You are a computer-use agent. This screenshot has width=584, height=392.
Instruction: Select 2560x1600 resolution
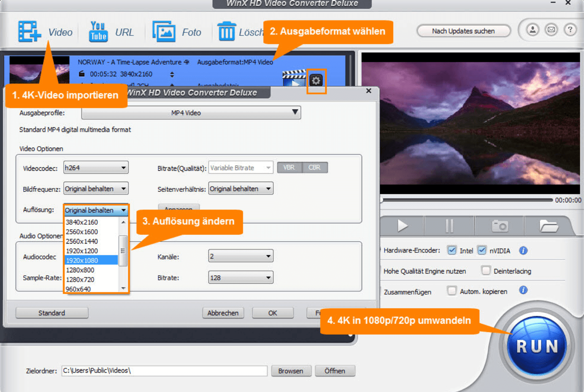pyautogui.click(x=91, y=232)
